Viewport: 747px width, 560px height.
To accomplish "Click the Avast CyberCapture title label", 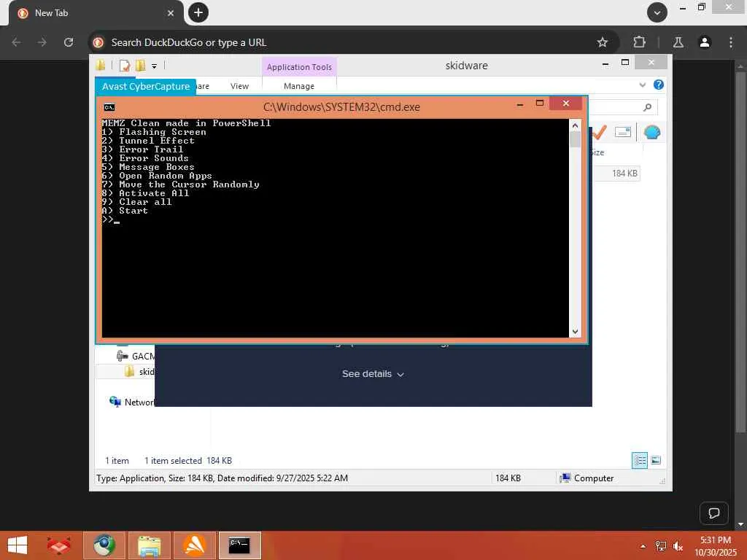I will [146, 86].
